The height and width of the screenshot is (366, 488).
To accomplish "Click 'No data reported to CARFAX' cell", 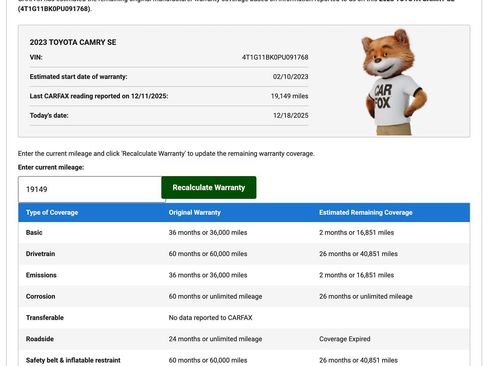I will 210,318.
